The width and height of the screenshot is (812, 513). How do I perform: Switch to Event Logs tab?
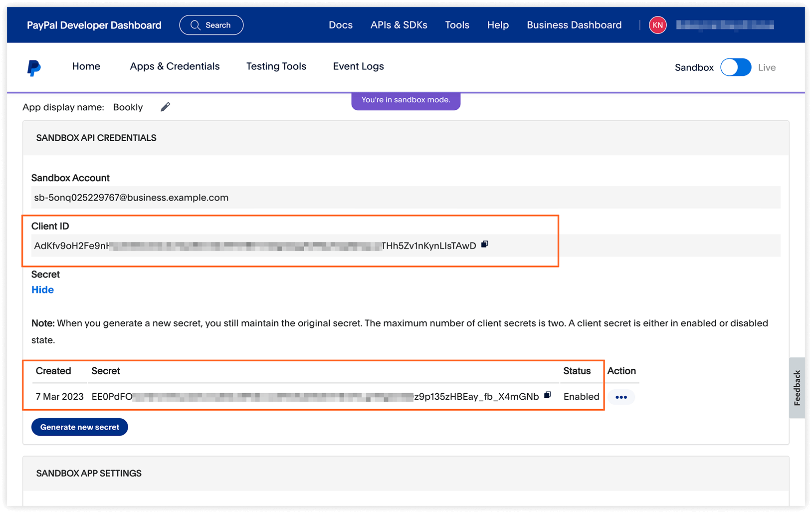359,66
